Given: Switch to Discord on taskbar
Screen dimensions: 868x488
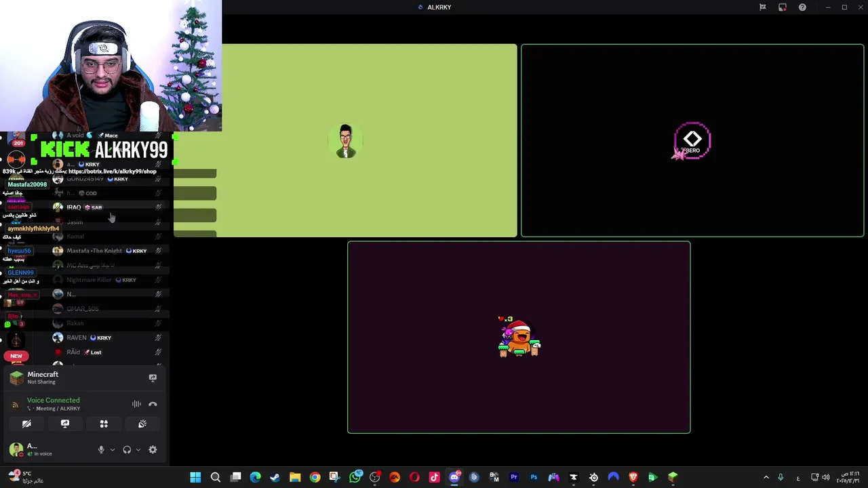Looking at the screenshot, I should pyautogui.click(x=454, y=477).
